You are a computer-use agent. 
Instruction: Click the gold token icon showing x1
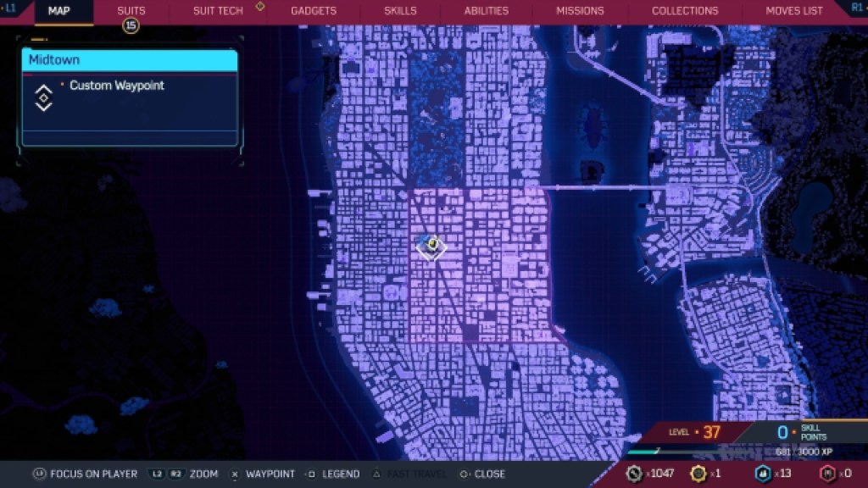pyautogui.click(x=697, y=474)
